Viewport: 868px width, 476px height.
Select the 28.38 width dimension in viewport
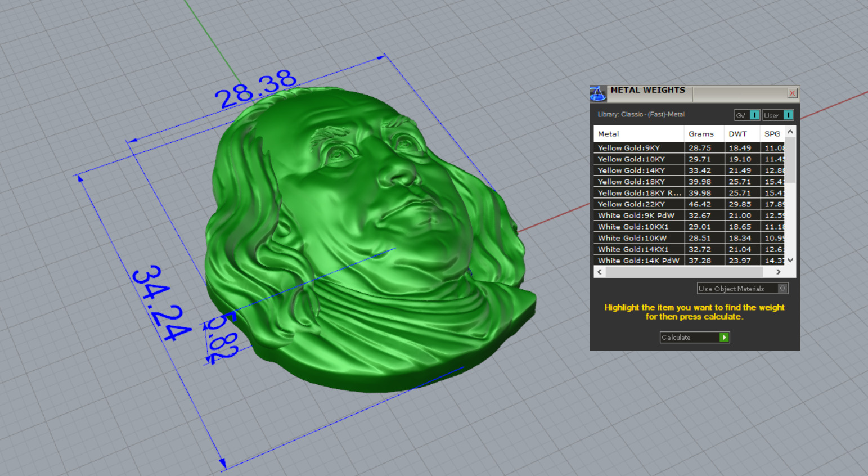coord(256,89)
